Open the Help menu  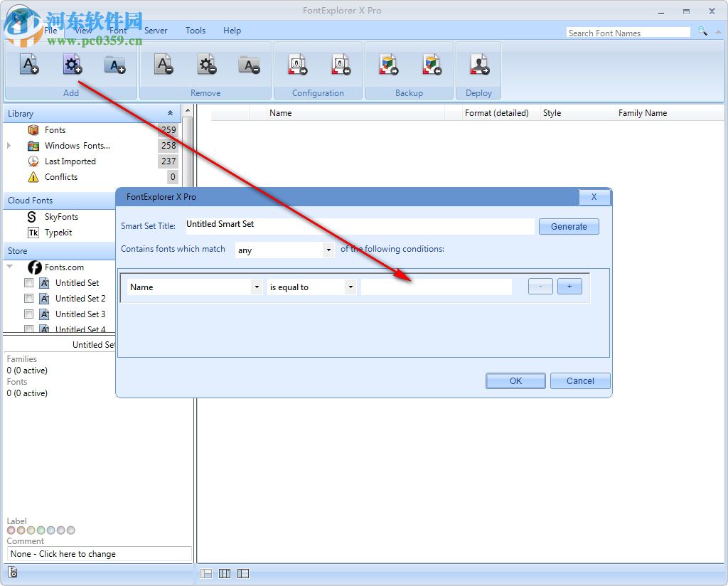[232, 31]
